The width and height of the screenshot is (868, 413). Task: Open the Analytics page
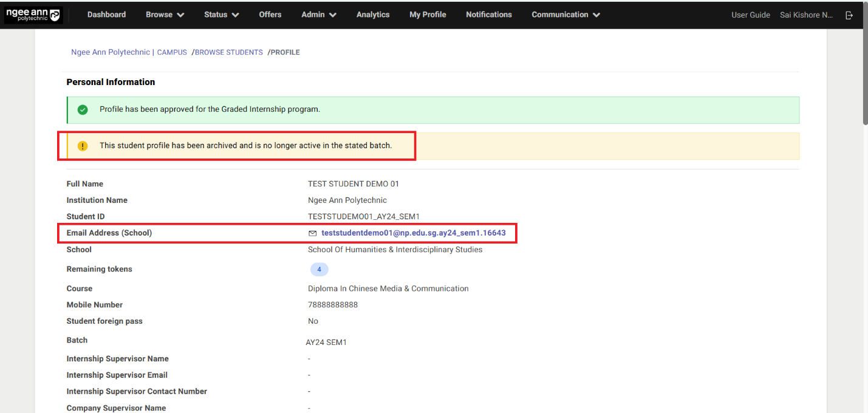(x=373, y=15)
